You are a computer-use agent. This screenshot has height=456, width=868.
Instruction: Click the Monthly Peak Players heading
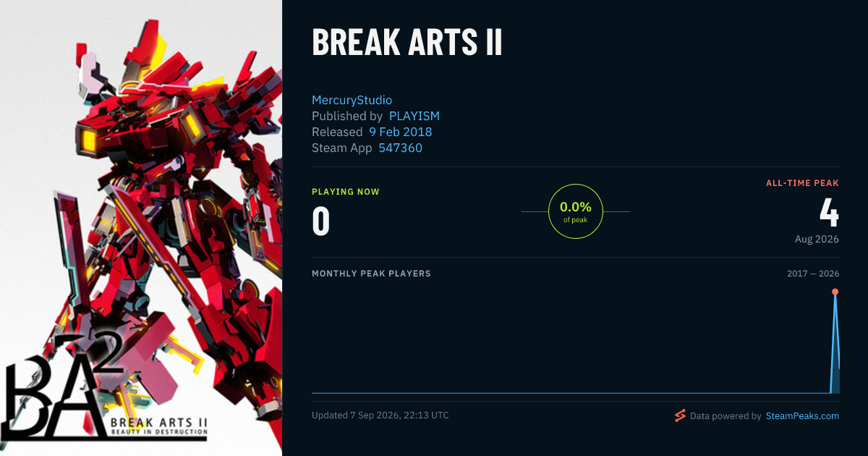tap(371, 274)
